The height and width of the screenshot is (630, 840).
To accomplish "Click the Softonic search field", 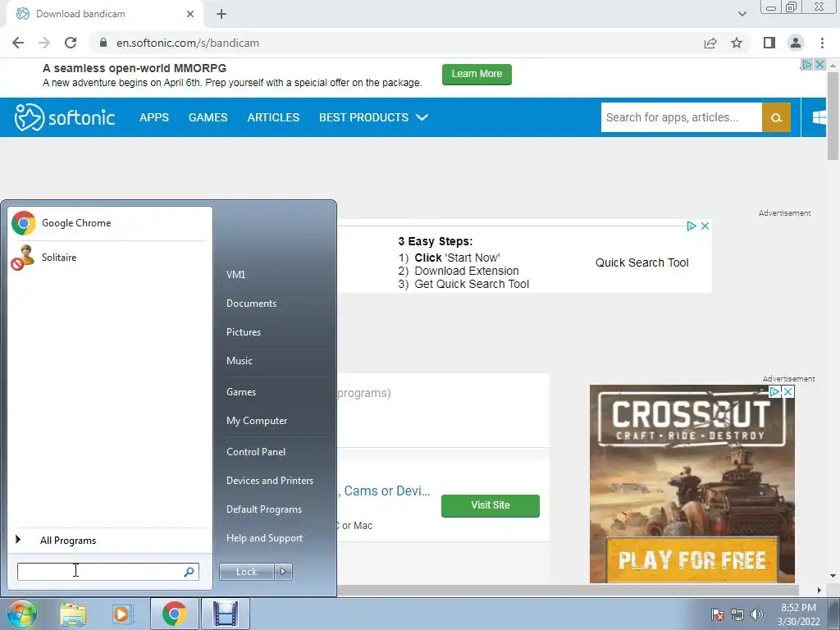I will [x=681, y=117].
